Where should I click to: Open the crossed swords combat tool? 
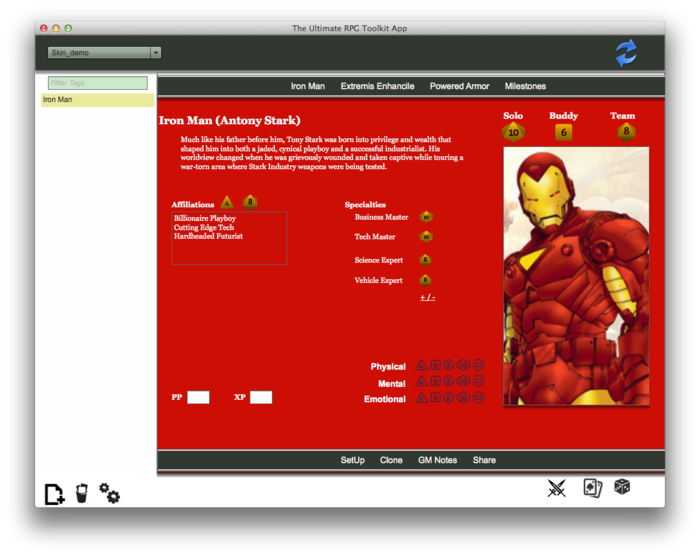point(557,488)
